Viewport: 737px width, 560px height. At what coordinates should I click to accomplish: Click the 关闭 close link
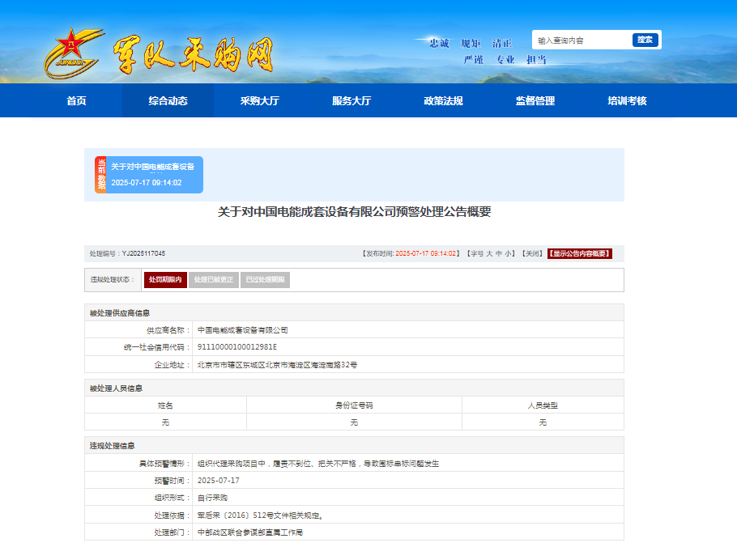(x=531, y=253)
